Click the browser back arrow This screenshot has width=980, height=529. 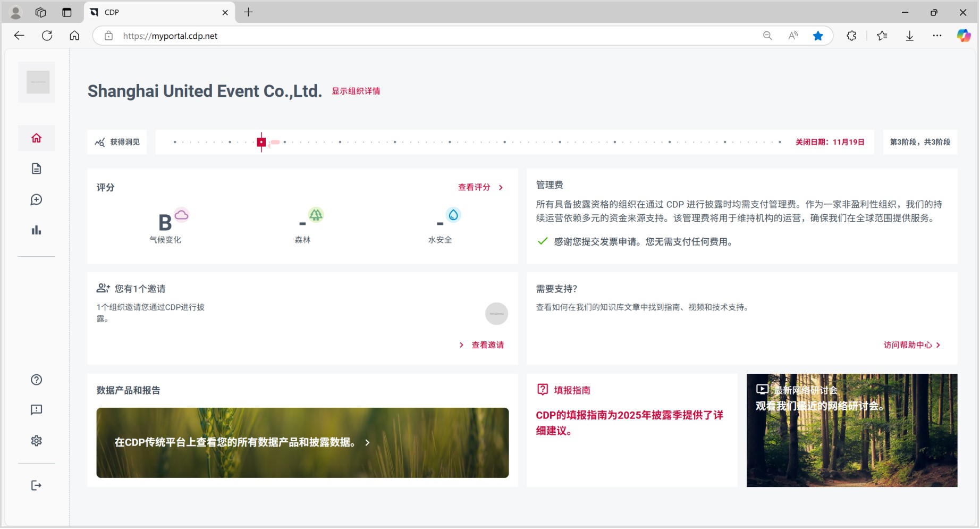click(x=19, y=36)
